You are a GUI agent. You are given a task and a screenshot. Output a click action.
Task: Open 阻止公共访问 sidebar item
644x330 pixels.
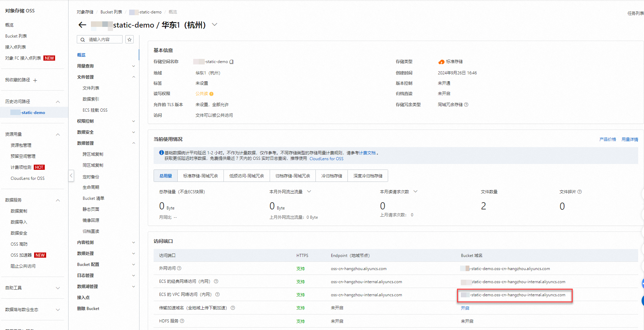[x=23, y=266]
